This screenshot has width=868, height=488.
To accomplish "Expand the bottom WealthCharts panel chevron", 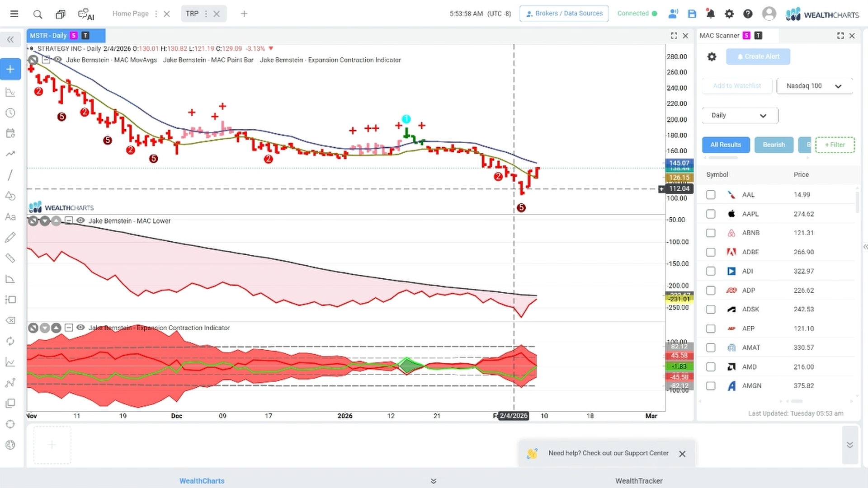I will [x=434, y=481].
